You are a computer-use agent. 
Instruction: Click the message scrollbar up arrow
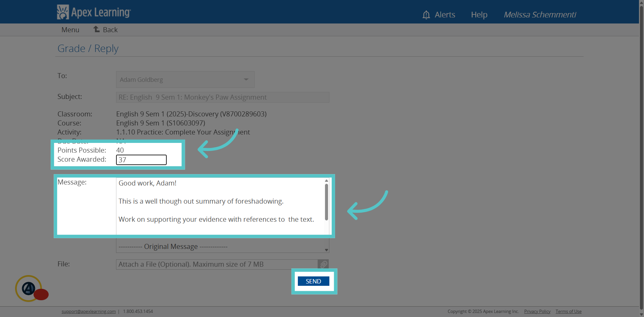coord(326,181)
